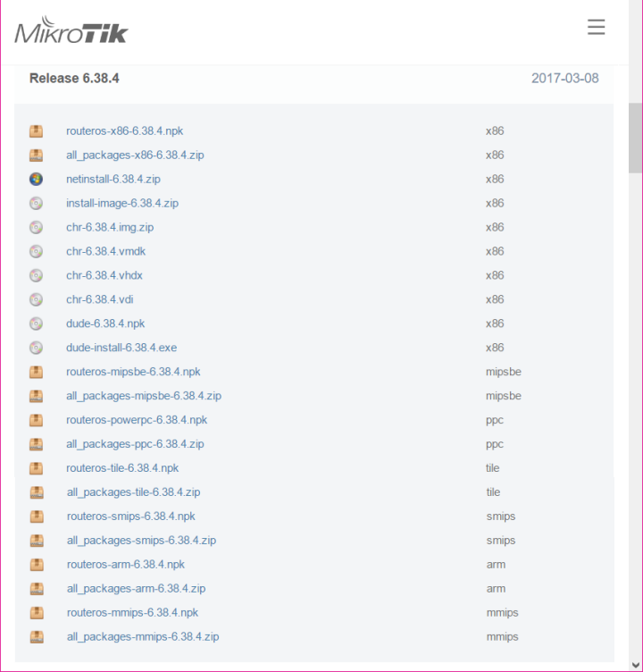The image size is (643, 672).
Task: Download routeros-x86-6.38.4.npk
Action: tap(125, 130)
